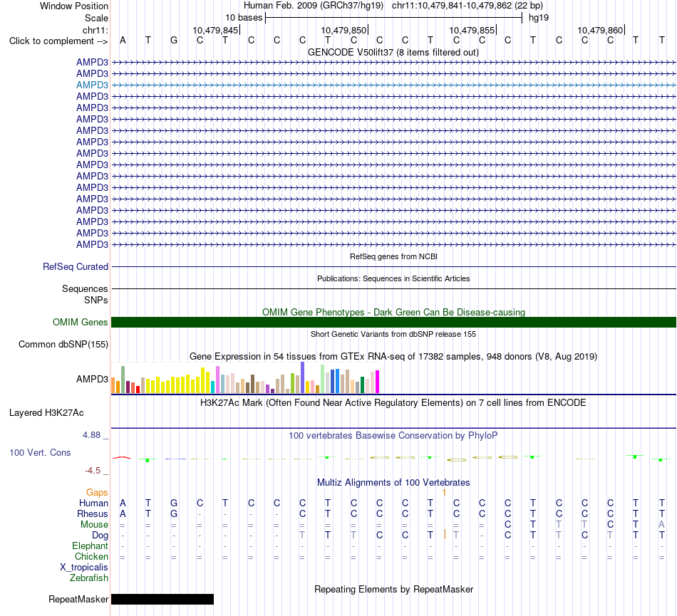Screen dimensions: 677x616
Task: Click the hg19 text beside scale bar
Action: click(x=539, y=18)
